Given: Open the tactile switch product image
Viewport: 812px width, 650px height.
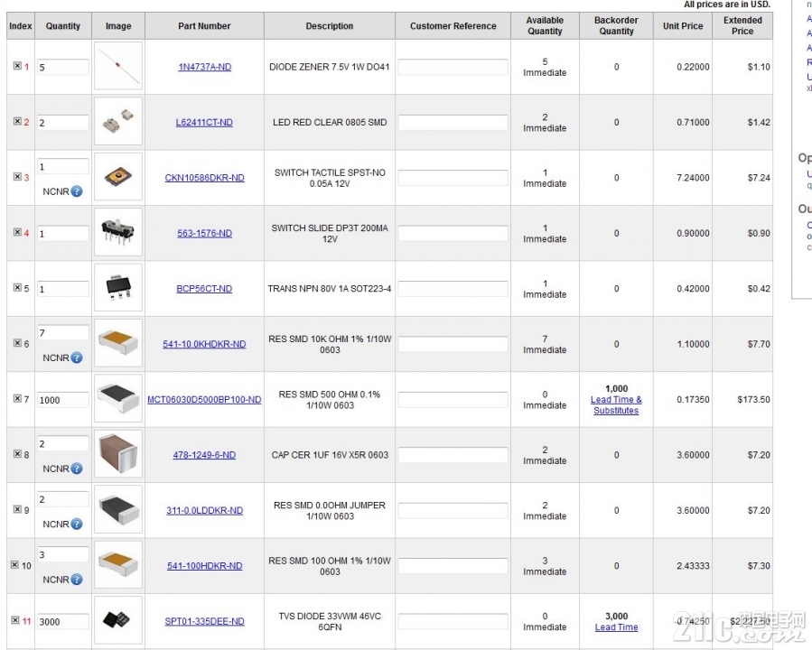Looking at the screenshot, I should click(x=118, y=177).
